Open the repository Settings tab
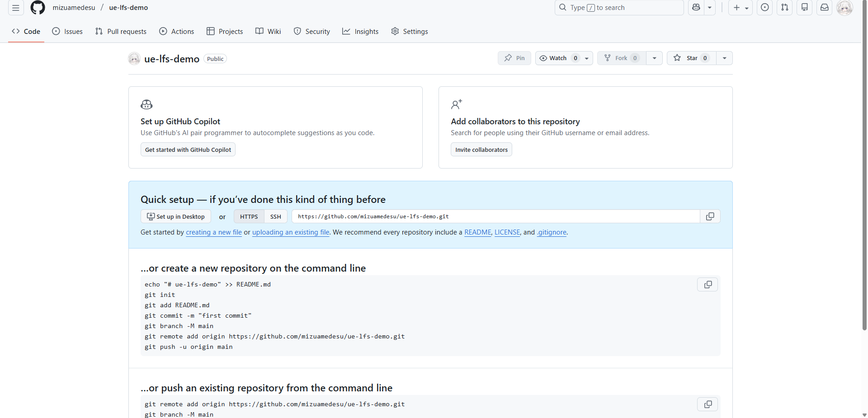Image resolution: width=868 pixels, height=418 pixels. pos(410,31)
